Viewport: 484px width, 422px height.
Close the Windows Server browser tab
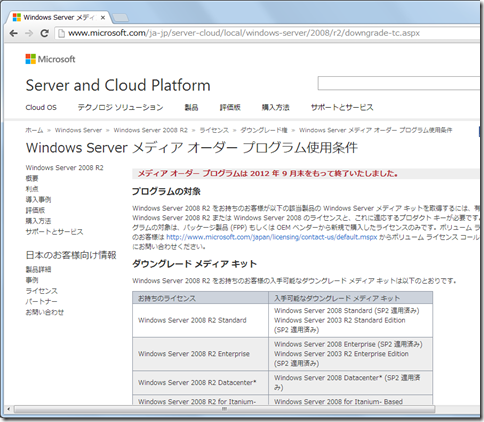tap(103, 18)
